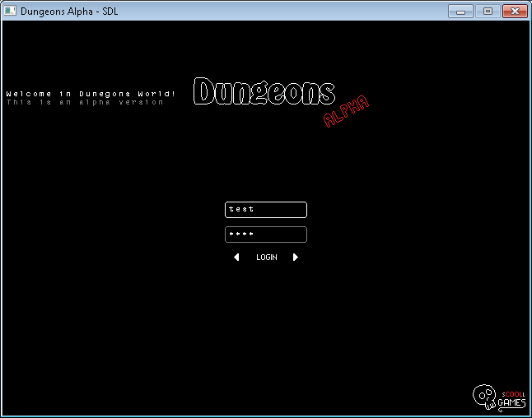Image resolution: width=532 pixels, height=418 pixels.
Task: Focus the masked password field
Action: tap(265, 235)
